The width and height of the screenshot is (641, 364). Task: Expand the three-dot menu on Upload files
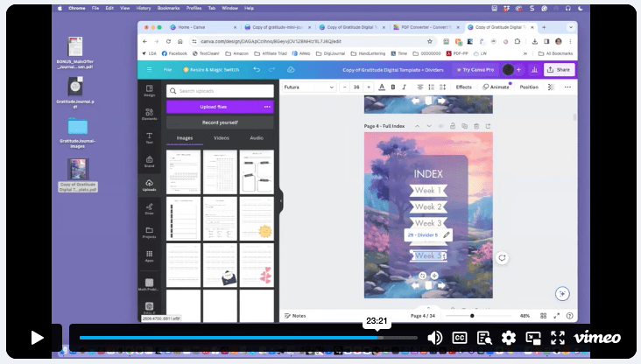[267, 107]
